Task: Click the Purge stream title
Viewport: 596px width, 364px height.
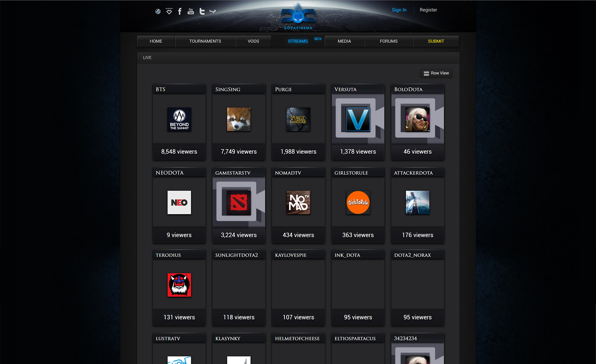Action: click(283, 89)
